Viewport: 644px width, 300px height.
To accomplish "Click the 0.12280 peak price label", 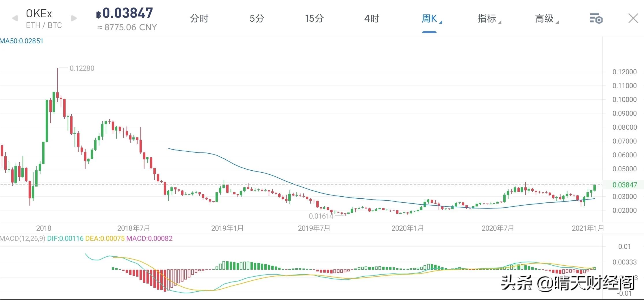I will click(x=82, y=68).
